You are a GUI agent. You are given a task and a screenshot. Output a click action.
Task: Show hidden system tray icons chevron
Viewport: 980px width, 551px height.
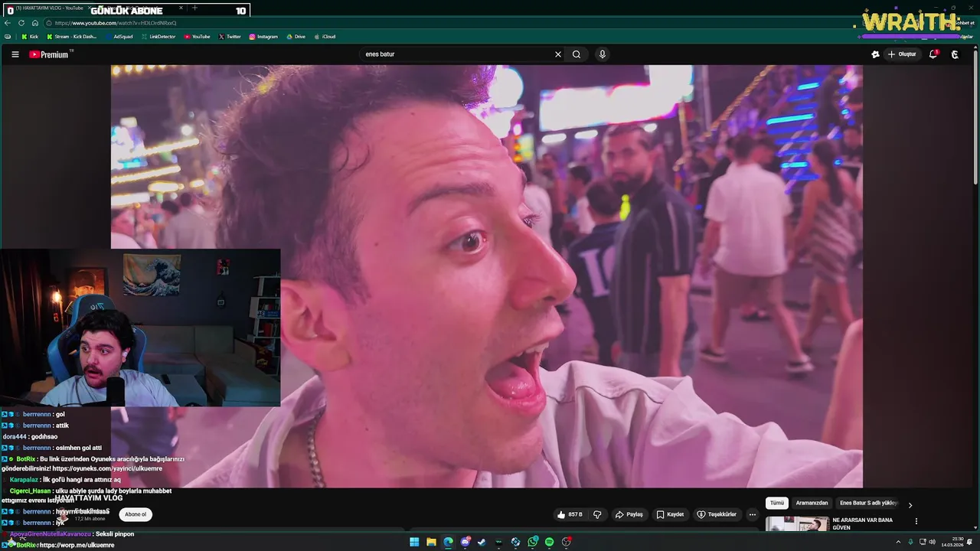(898, 542)
